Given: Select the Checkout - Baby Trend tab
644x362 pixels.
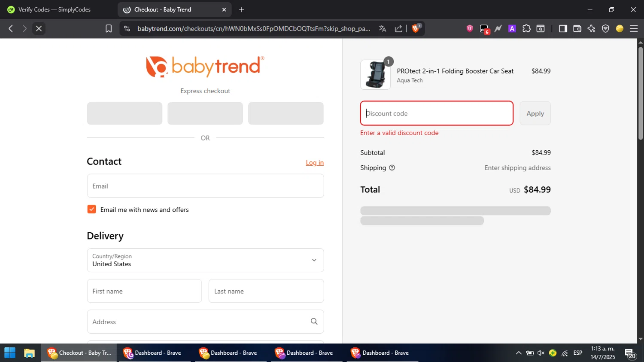Looking at the screenshot, I should [174, 9].
